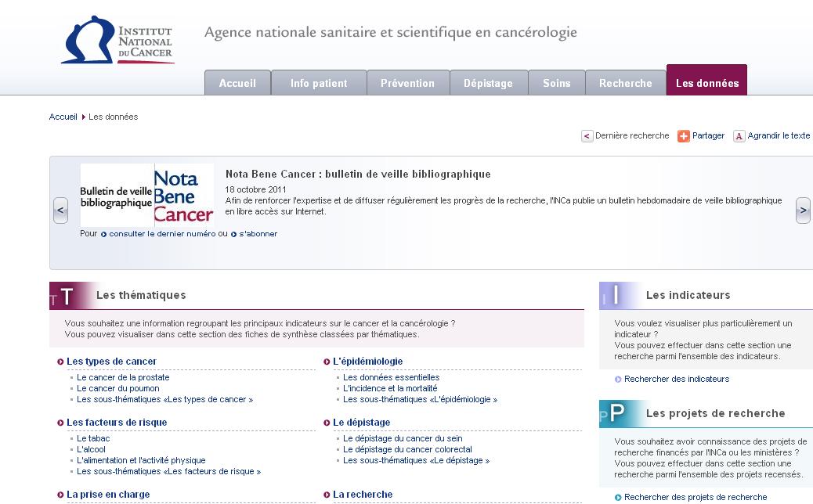Click Rechercher des projets de recherche link
Screen dimensions: 813x504
(696, 497)
